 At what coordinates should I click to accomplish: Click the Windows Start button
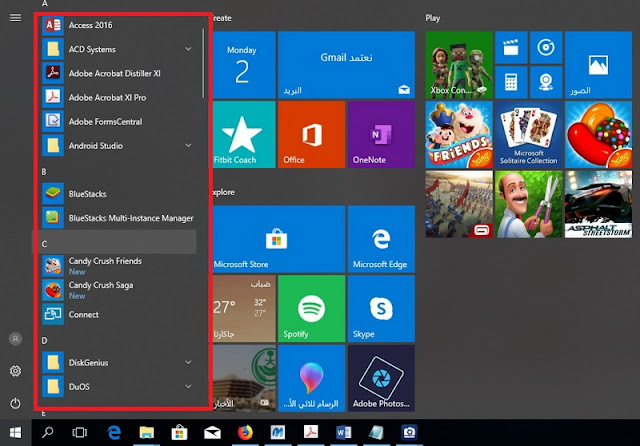[16, 433]
